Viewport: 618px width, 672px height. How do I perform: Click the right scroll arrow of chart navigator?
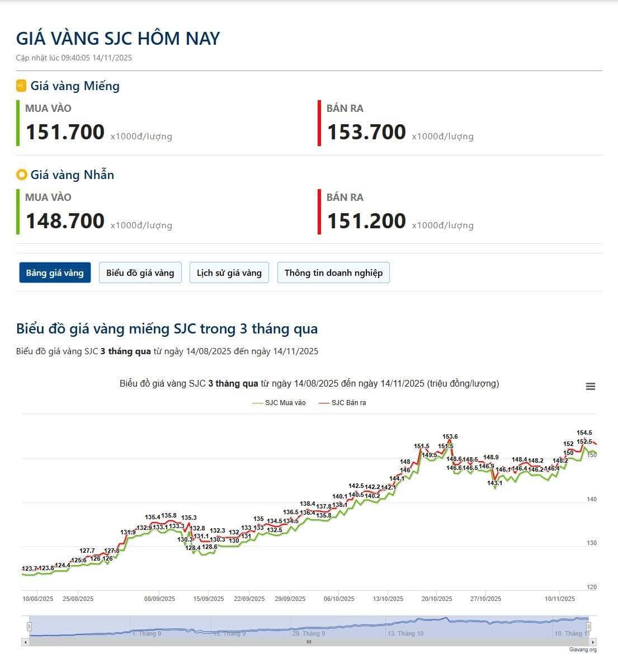click(x=593, y=642)
